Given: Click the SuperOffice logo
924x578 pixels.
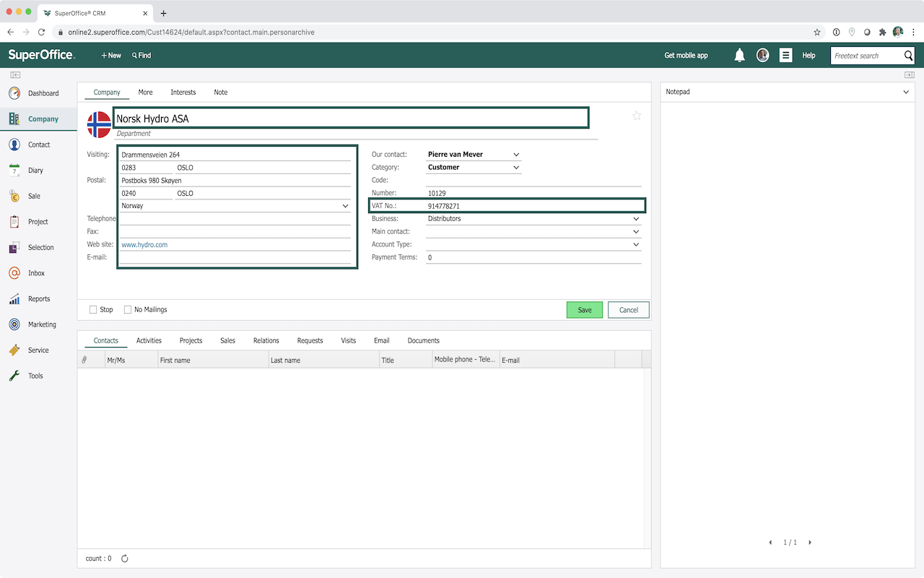Looking at the screenshot, I should click(x=41, y=55).
